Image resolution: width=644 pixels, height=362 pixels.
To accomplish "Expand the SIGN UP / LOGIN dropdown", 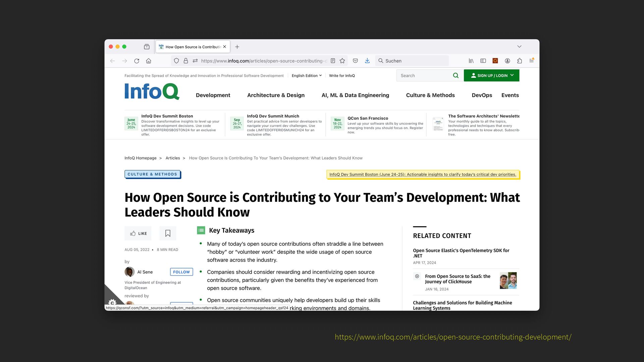I will 492,75.
